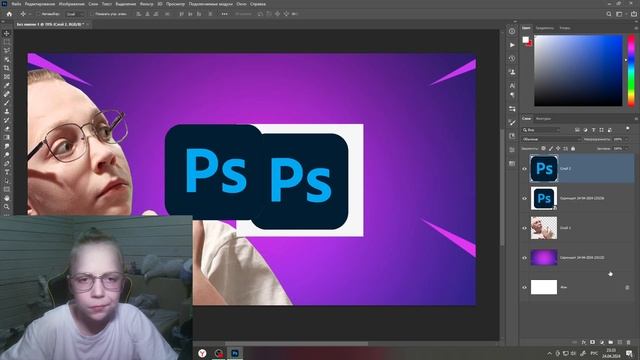640x360 pixels.
Task: Click the Home icon in options bar
Action: tap(9, 14)
